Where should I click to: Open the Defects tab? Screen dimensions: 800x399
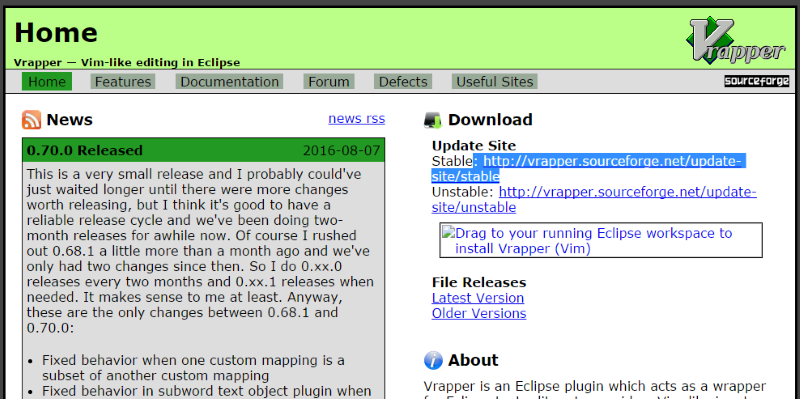(403, 82)
